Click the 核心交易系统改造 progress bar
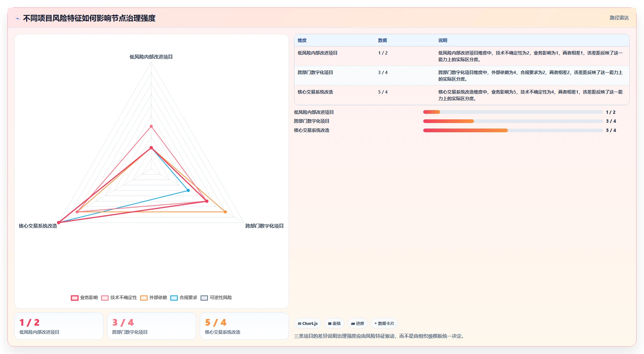644x354 pixels. (x=513, y=130)
